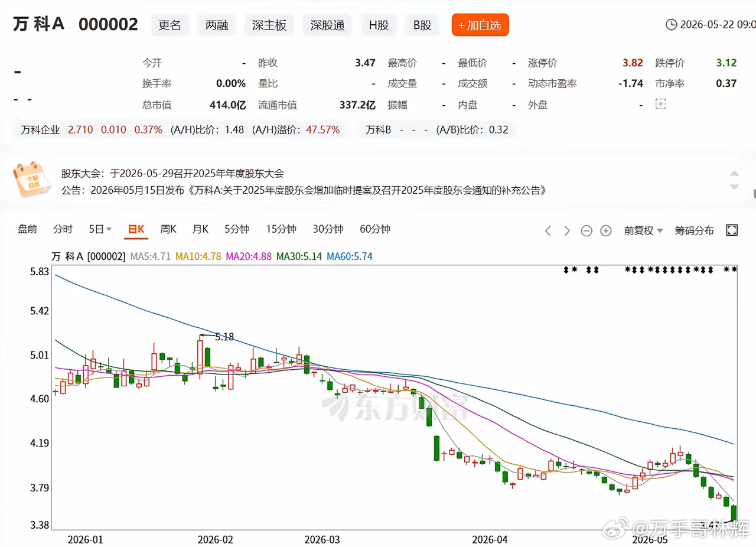This screenshot has width=756, height=547.
Task: Click the 昨收 value 3.47
Action: pyautogui.click(x=365, y=63)
